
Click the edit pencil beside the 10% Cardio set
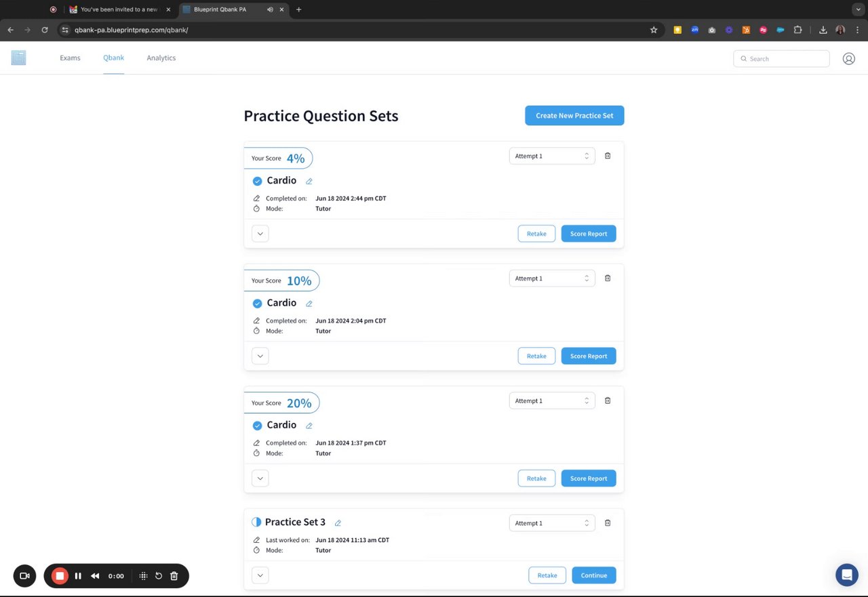click(x=309, y=304)
